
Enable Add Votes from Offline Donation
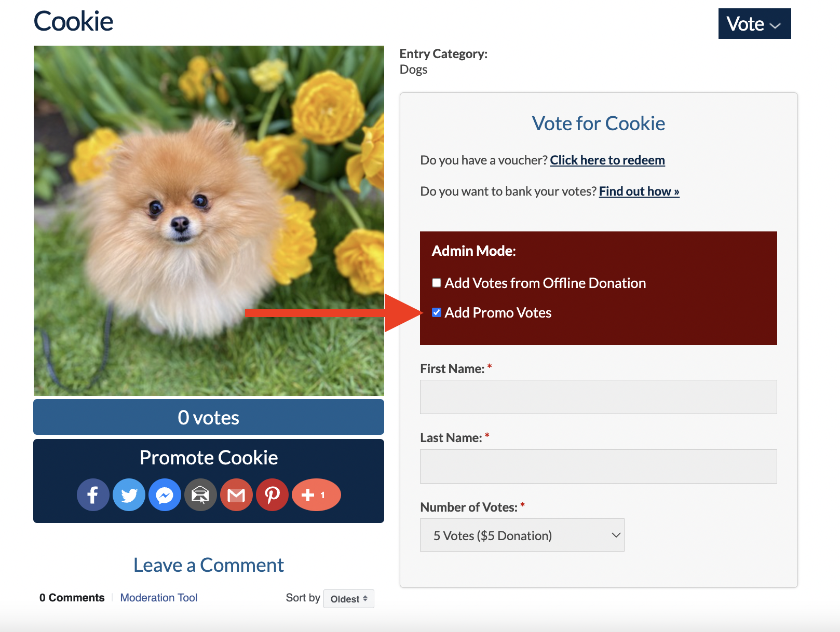point(437,283)
